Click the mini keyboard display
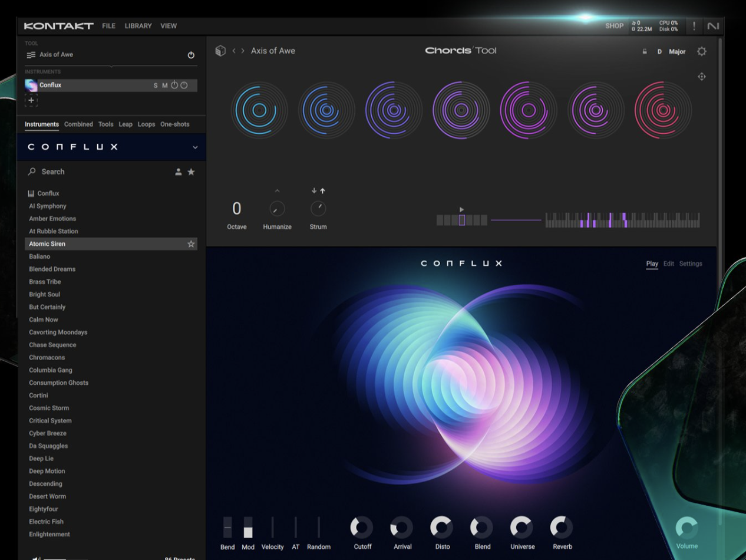The height and width of the screenshot is (560, 746). (x=622, y=220)
